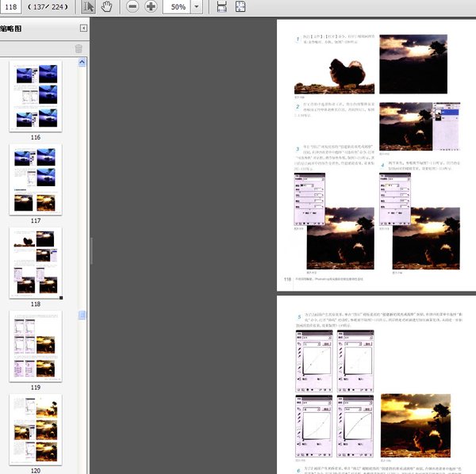The width and height of the screenshot is (476, 474).
Task: Open the zoom percentage dropdown arrow
Action: 197,6
